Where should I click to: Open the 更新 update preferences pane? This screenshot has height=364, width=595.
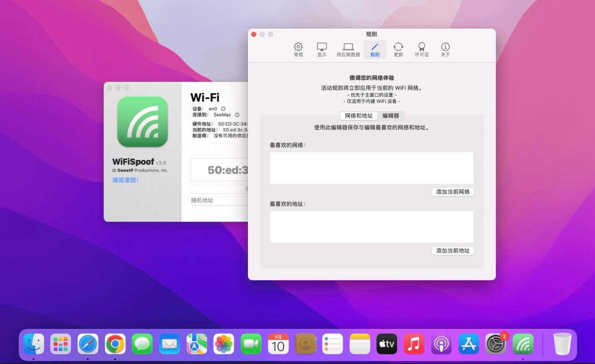pyautogui.click(x=398, y=50)
